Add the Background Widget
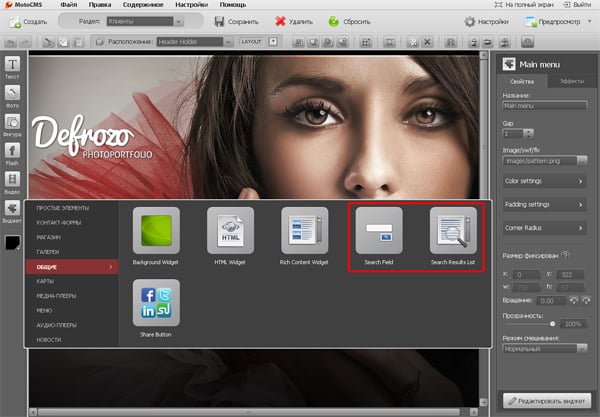The height and width of the screenshot is (417, 600). [x=156, y=232]
